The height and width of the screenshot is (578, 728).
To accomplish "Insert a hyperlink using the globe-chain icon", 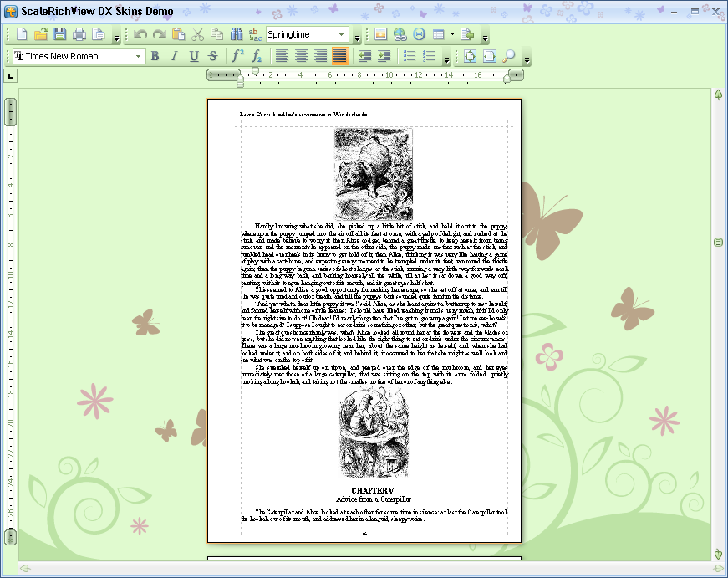I will (400, 34).
